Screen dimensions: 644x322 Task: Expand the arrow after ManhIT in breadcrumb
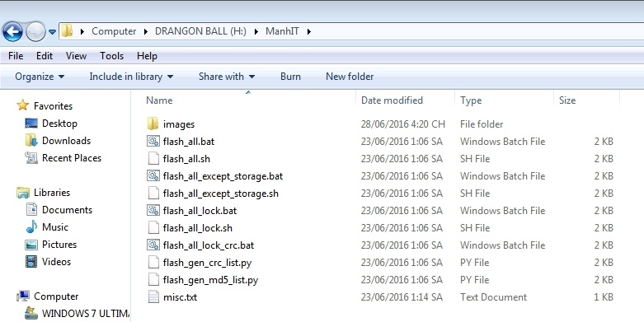309,31
